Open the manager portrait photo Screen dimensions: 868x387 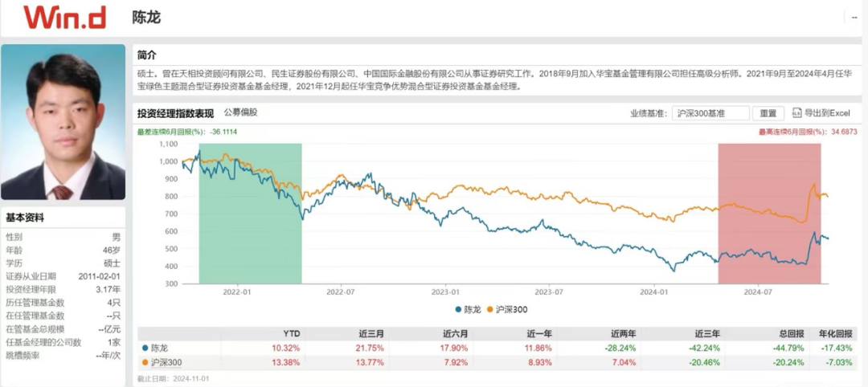pos(63,122)
